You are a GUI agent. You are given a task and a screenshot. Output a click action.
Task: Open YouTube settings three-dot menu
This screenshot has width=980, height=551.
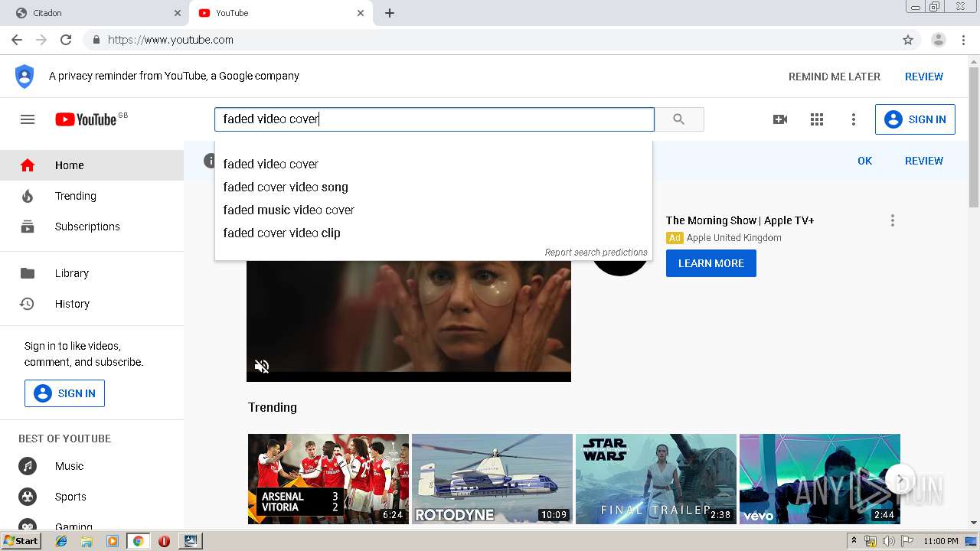click(x=854, y=119)
